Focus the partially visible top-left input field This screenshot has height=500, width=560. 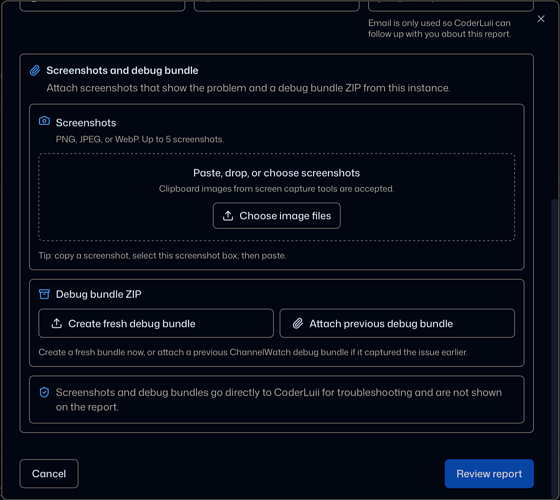click(102, 6)
